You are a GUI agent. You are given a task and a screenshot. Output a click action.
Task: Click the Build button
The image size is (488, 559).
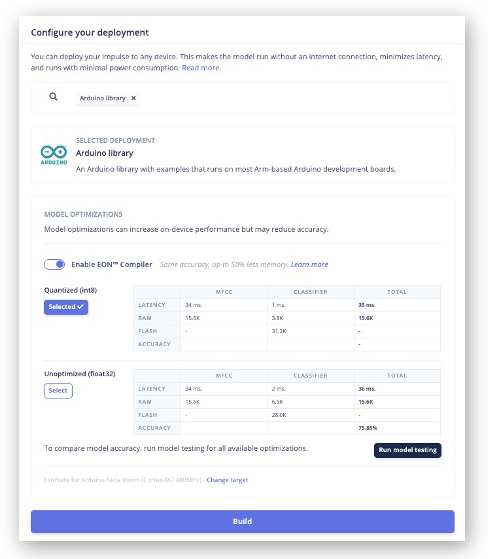point(242,521)
